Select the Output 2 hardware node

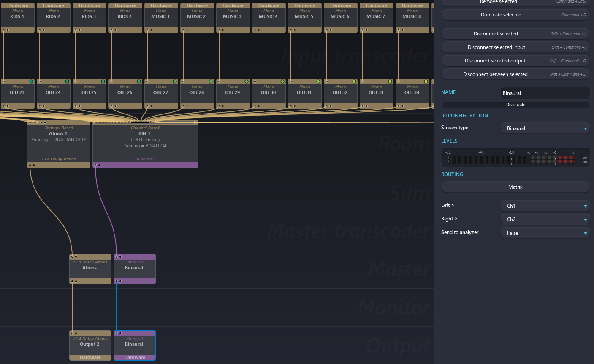click(90, 345)
